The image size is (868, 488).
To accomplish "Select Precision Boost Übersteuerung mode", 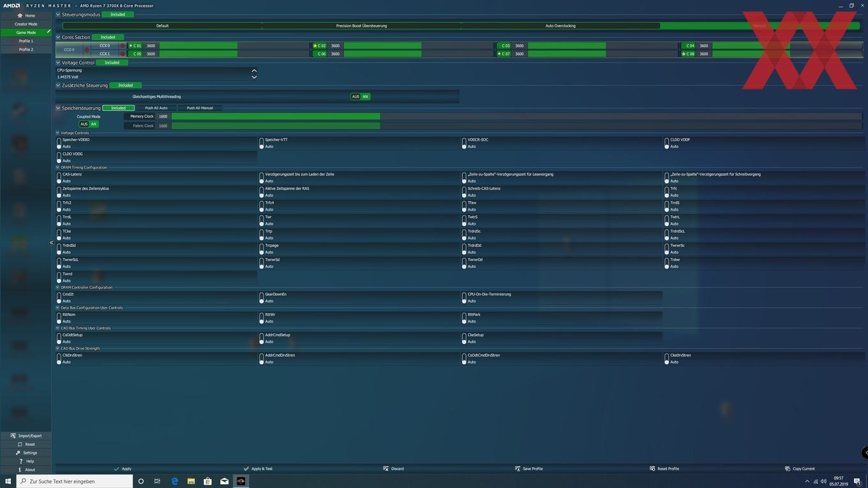I will pyautogui.click(x=361, y=26).
